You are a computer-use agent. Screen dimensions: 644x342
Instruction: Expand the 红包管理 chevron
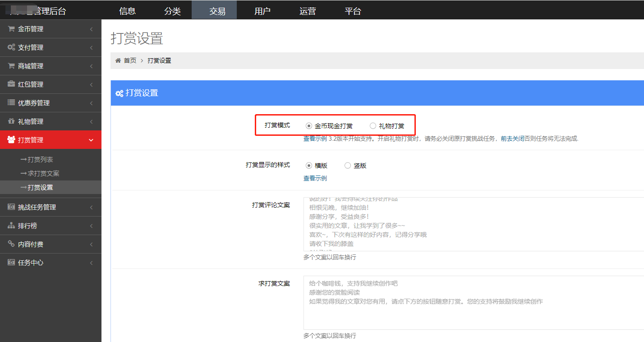92,85
